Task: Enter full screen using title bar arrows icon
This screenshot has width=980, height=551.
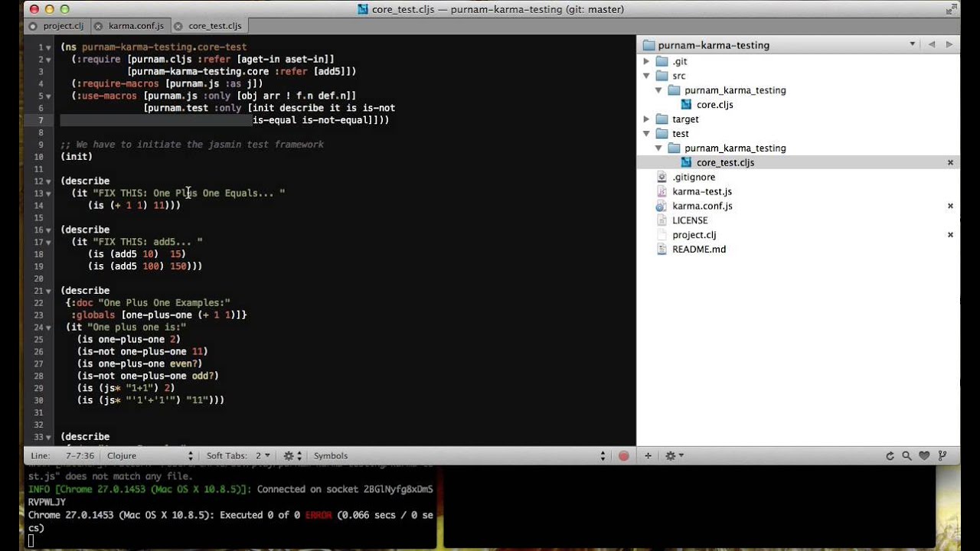Action: point(952,9)
